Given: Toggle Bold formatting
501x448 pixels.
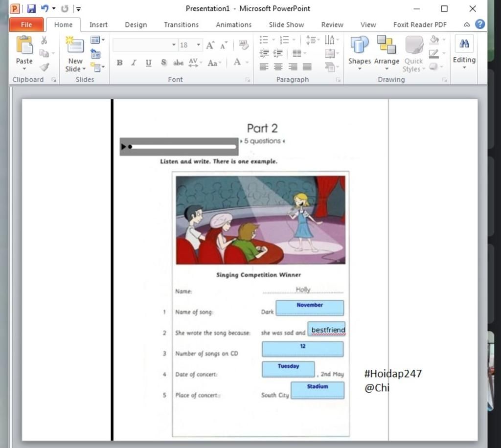Looking at the screenshot, I should [x=120, y=63].
